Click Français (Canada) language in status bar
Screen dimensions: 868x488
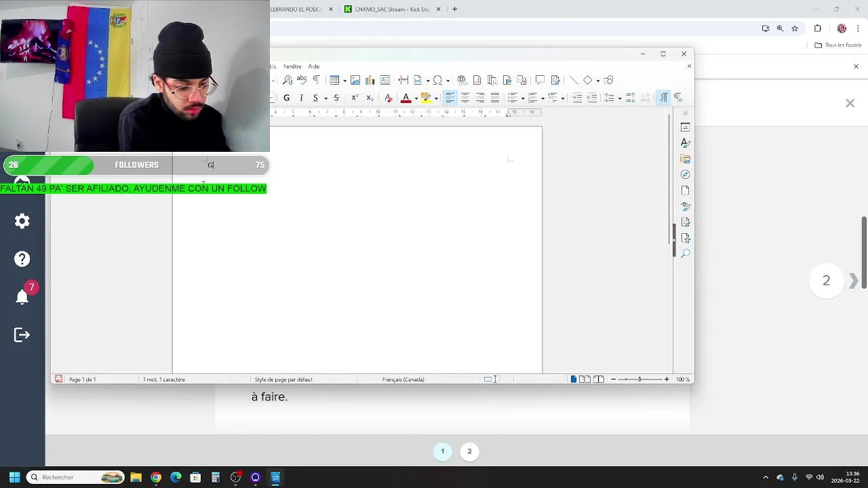pos(403,380)
